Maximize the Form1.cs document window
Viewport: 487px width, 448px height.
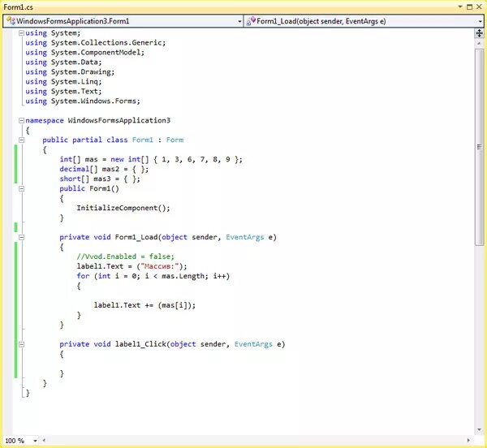point(469,6)
